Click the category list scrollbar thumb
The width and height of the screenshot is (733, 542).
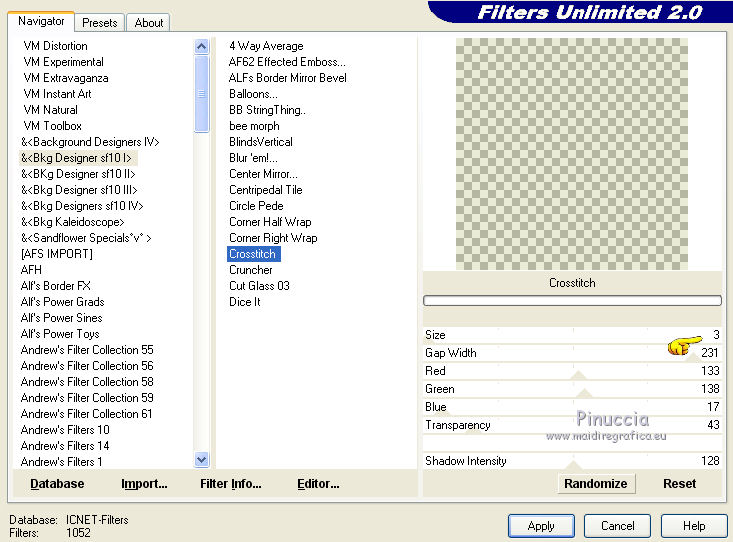(201, 94)
